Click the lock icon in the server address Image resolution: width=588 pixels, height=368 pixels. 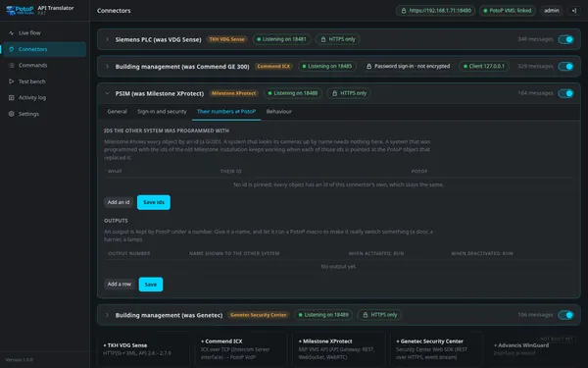pos(404,11)
